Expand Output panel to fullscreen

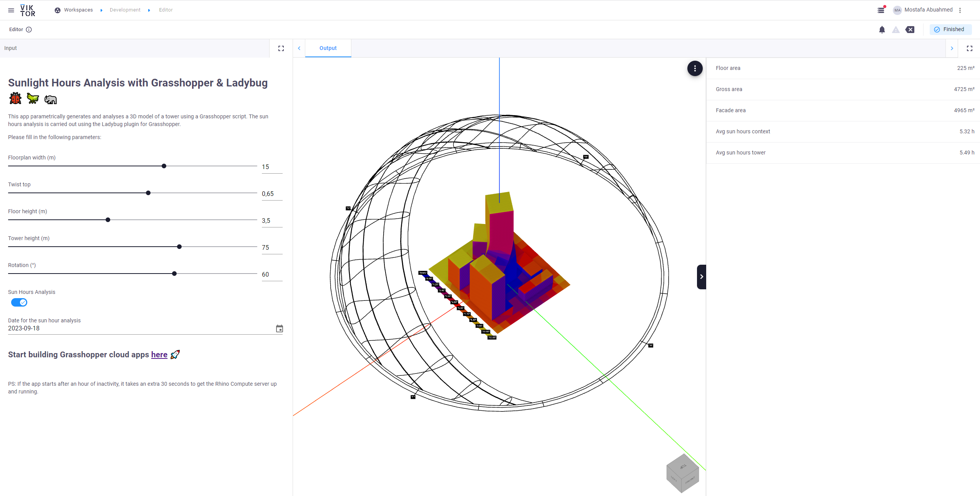pos(969,48)
